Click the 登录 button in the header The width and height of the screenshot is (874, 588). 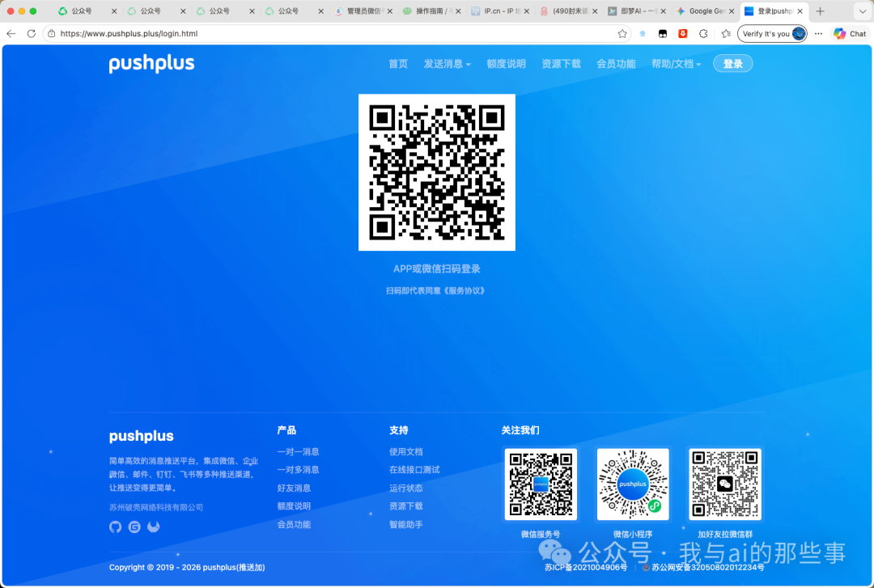(x=733, y=64)
